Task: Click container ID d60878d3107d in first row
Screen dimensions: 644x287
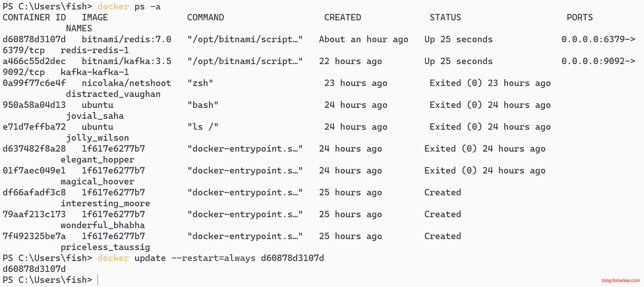Action: [x=34, y=39]
